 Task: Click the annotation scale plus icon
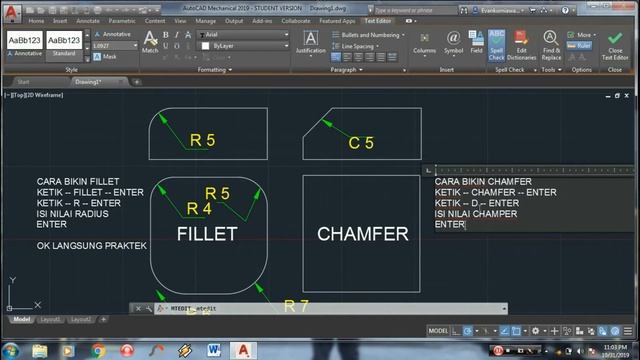point(554,331)
